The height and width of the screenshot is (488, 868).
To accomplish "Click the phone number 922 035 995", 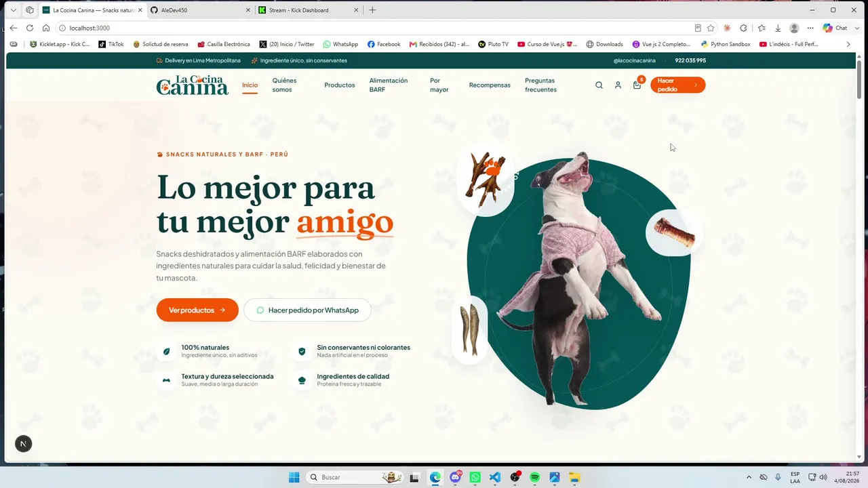I will pos(690,60).
